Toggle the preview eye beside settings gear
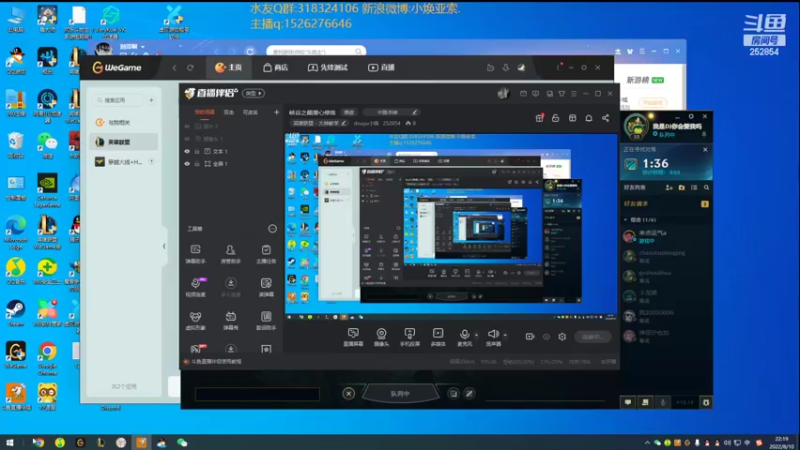 pos(546,337)
